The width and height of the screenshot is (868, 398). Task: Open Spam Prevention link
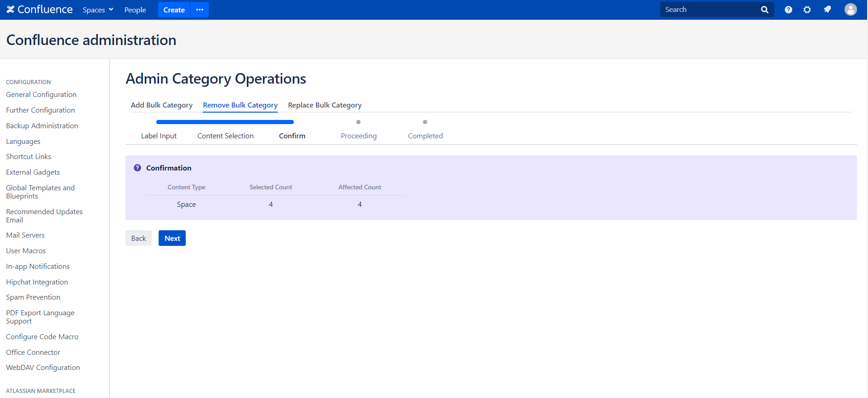[33, 297]
